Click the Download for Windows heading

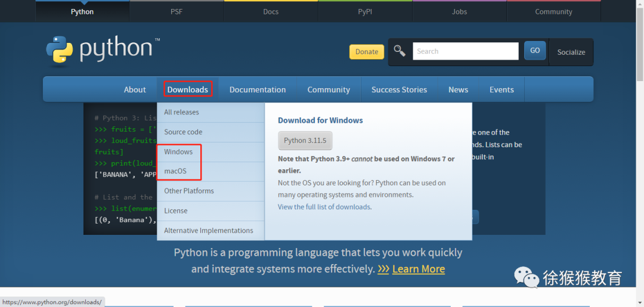point(320,120)
